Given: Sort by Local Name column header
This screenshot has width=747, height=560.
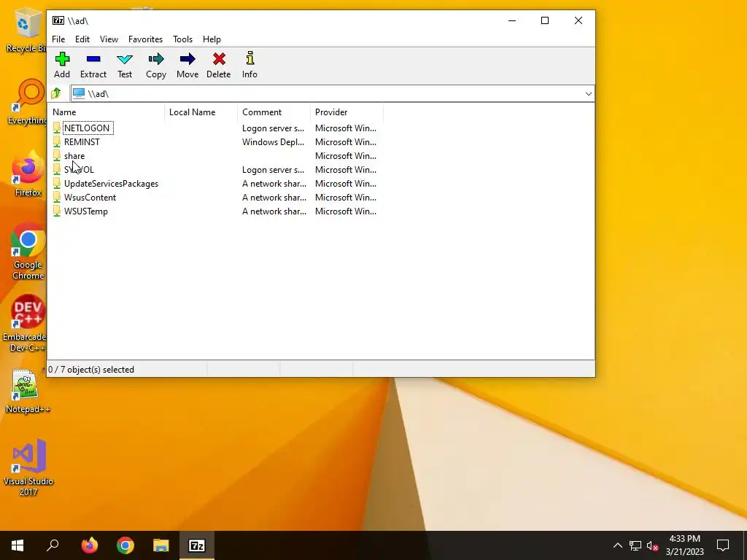Looking at the screenshot, I should click(x=201, y=112).
